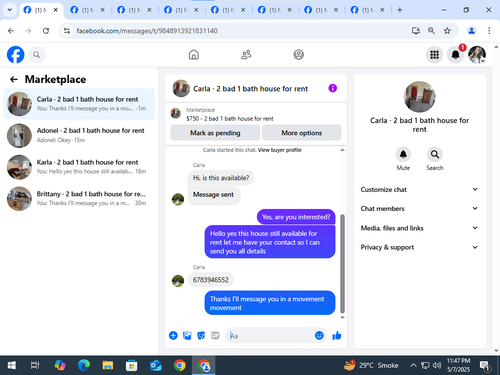
Task: Open the Carla conversation in the list
Action: pos(79,104)
